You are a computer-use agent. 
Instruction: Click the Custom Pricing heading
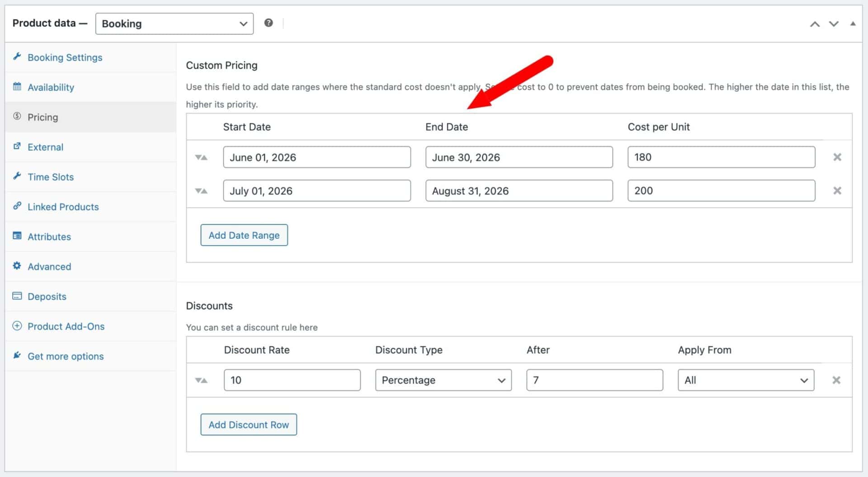[222, 66]
